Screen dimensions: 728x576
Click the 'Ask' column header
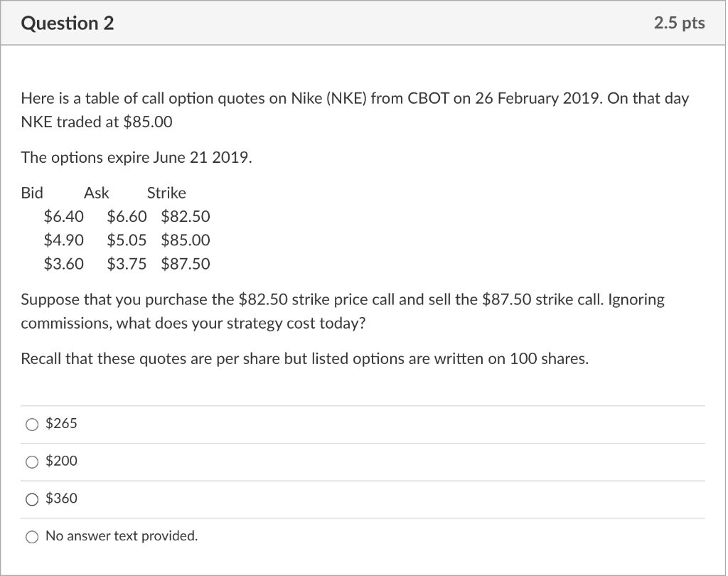click(96, 193)
